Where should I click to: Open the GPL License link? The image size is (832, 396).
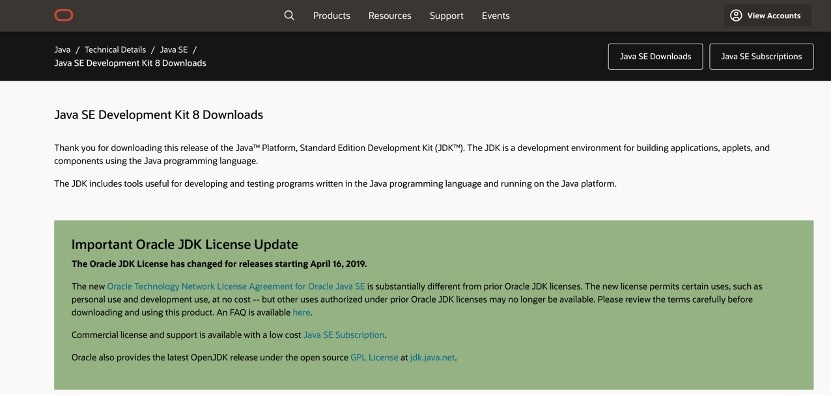374,358
